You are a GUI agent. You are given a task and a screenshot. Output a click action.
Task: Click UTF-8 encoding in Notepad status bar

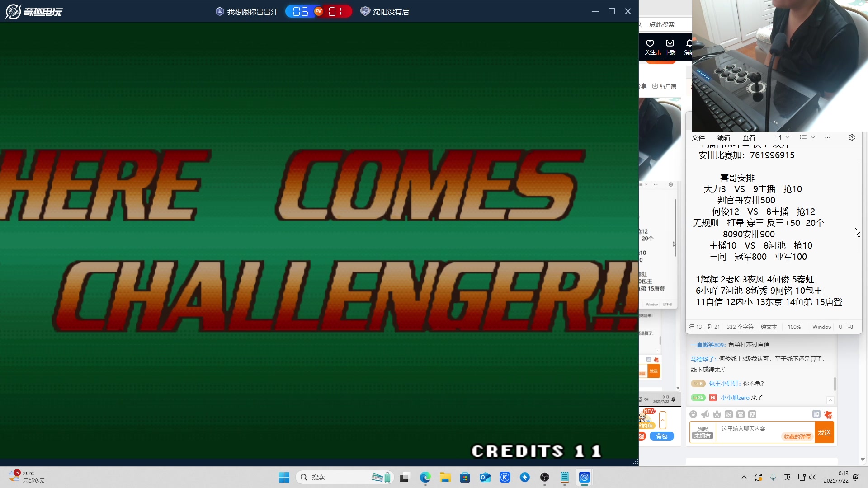846,327
